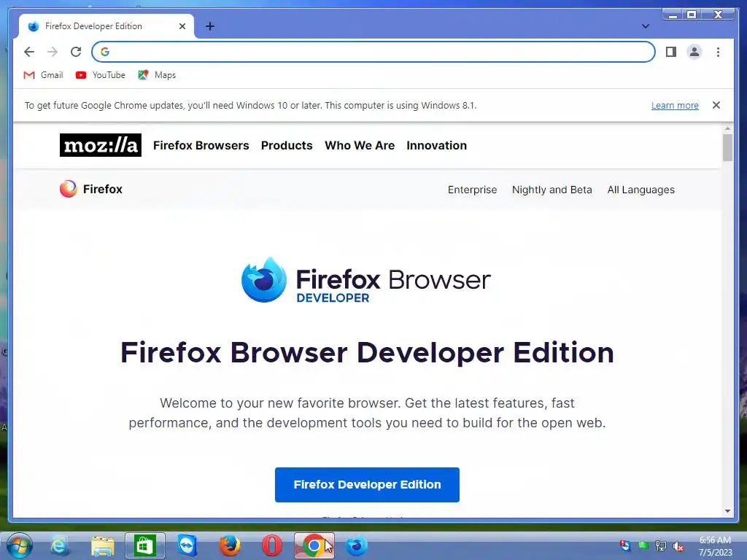Click the vertical scrollbar thumb
Image resolution: width=747 pixels, height=560 pixels.
(727, 147)
